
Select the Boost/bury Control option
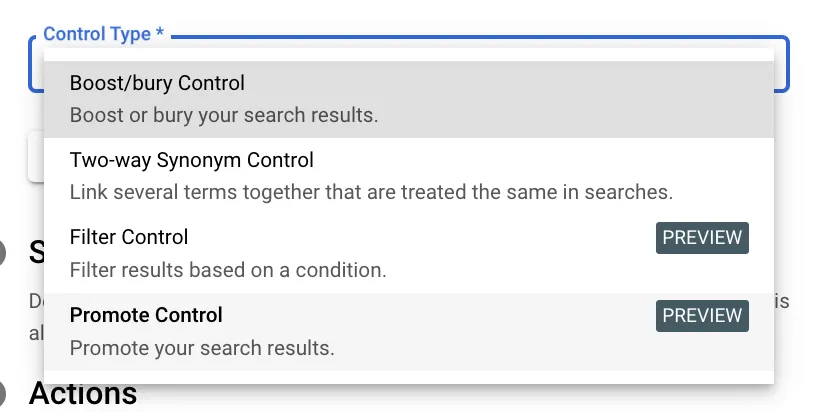click(408, 98)
